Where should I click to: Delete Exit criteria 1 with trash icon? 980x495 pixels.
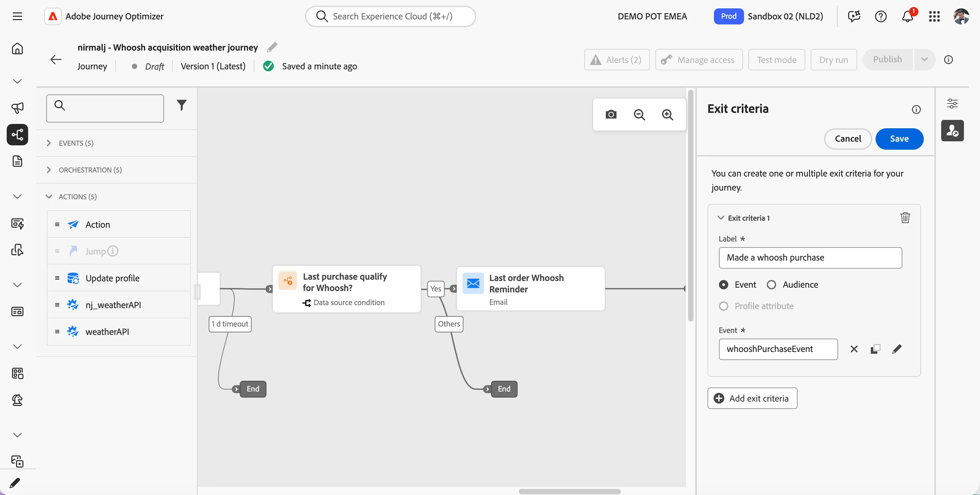click(x=905, y=218)
